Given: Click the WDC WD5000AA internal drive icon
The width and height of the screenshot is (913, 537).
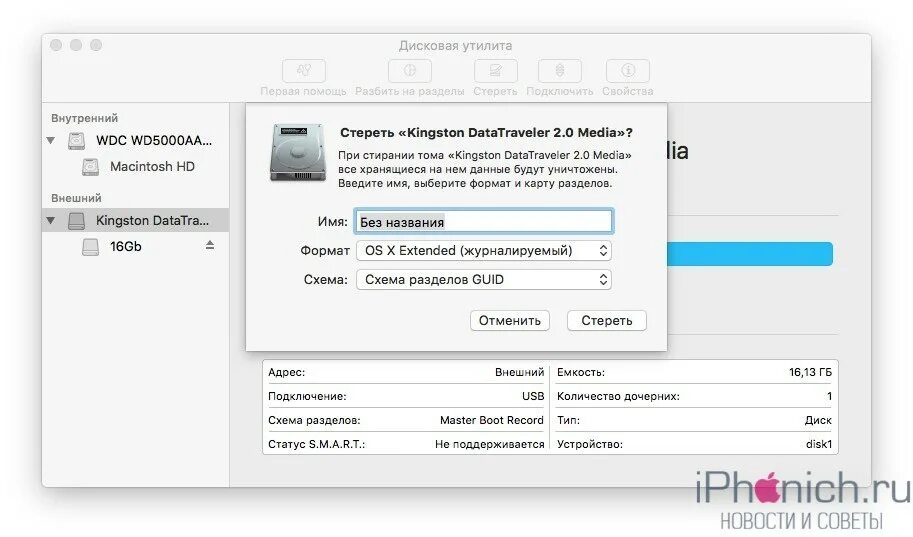Looking at the screenshot, I should [x=76, y=140].
